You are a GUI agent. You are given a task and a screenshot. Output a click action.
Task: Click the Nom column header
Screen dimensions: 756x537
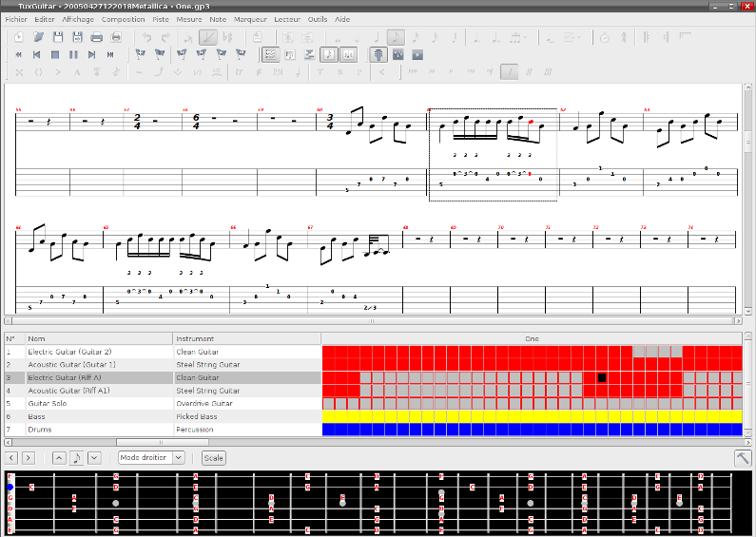tap(99, 339)
